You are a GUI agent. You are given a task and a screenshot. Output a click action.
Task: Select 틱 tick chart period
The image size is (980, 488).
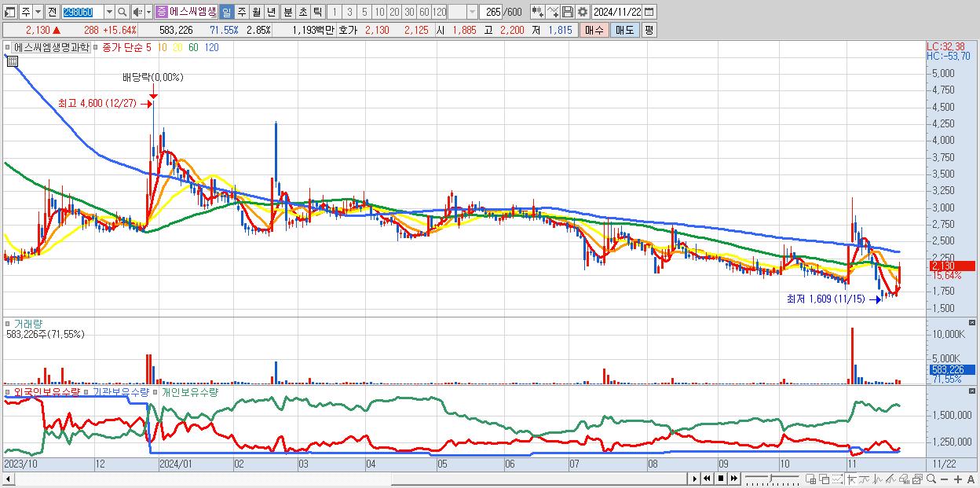pyautogui.click(x=317, y=12)
